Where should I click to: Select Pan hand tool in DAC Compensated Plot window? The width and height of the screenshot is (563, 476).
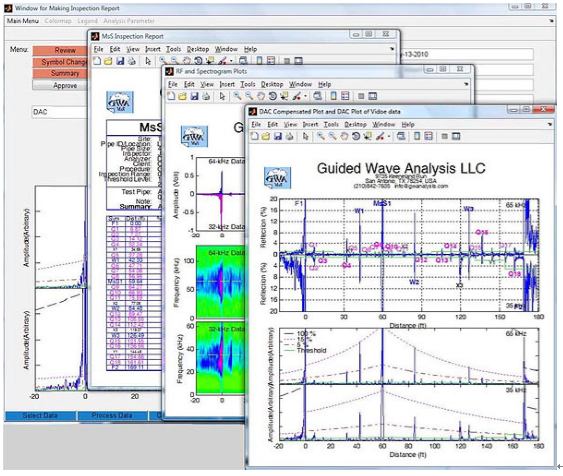344,136
